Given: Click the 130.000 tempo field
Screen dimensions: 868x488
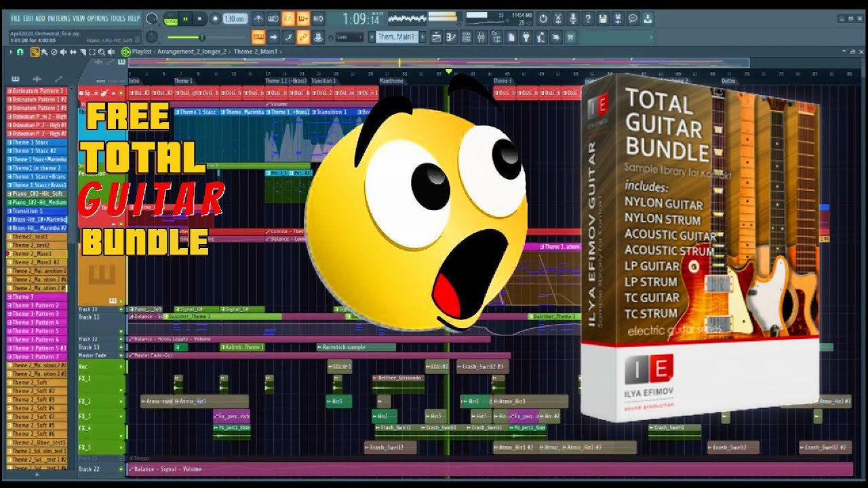Looking at the screenshot, I should [235, 18].
